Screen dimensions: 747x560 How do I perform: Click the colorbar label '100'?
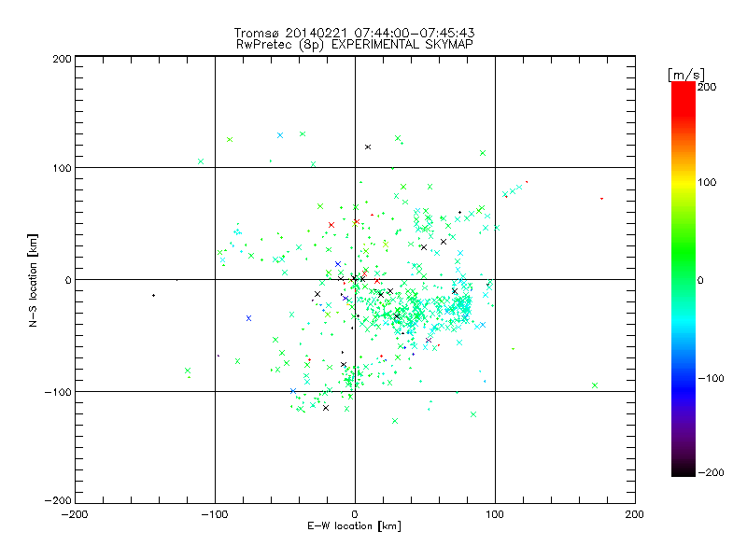coord(707,182)
